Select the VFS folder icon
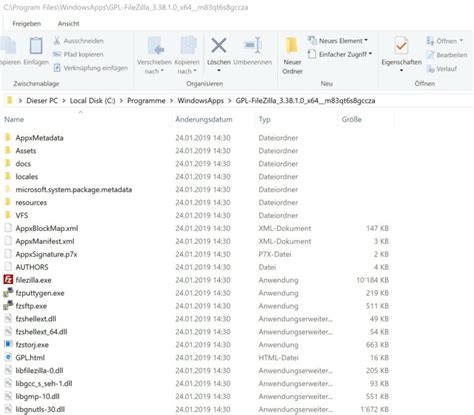Image resolution: width=474 pixels, height=415 pixels. [8, 215]
